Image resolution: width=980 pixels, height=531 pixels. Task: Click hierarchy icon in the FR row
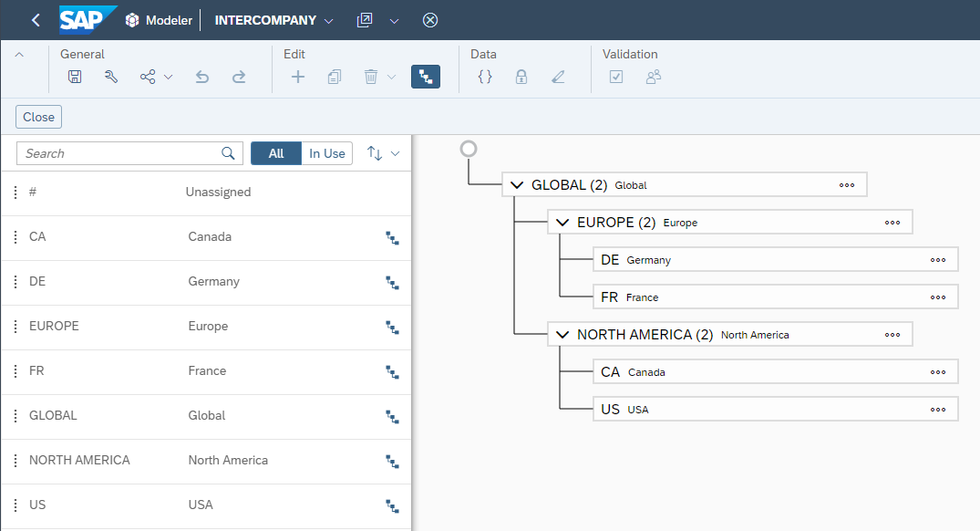pyautogui.click(x=392, y=372)
